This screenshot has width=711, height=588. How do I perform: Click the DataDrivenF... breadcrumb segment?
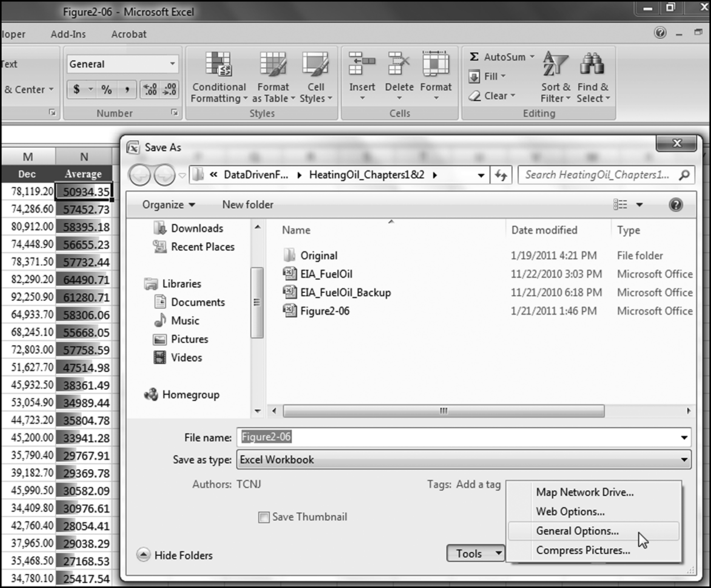[x=256, y=175]
